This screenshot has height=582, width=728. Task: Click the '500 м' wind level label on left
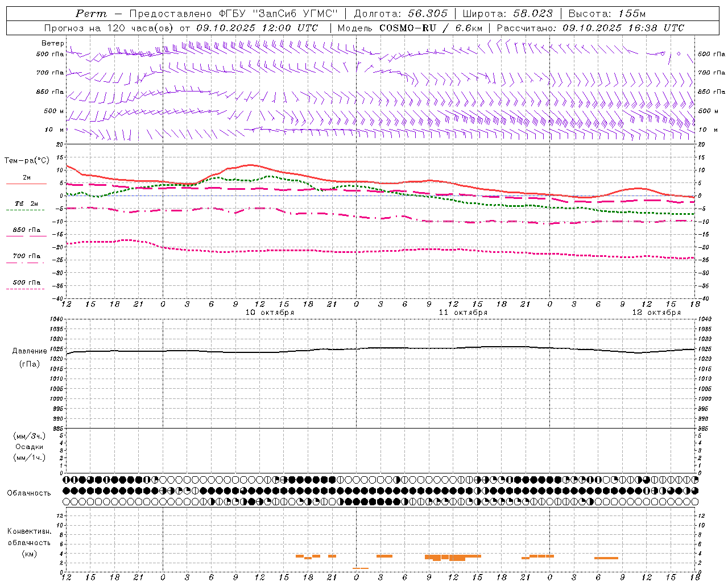coord(54,111)
